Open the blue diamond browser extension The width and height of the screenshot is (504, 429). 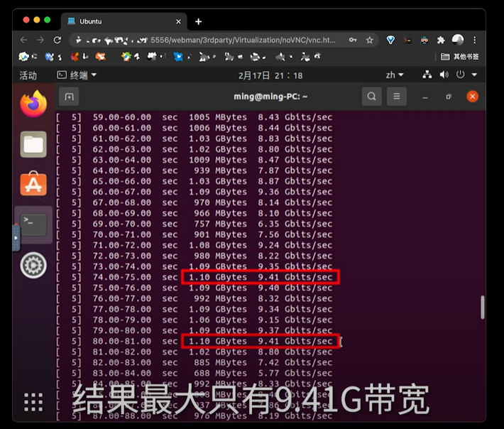[390, 40]
